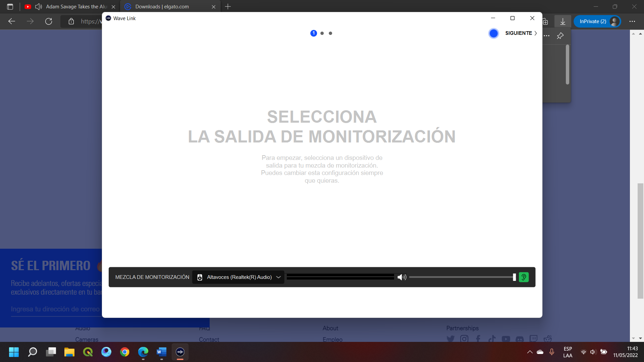Click the browser refresh icon
Screen dimensions: 644x362
tap(49, 21)
